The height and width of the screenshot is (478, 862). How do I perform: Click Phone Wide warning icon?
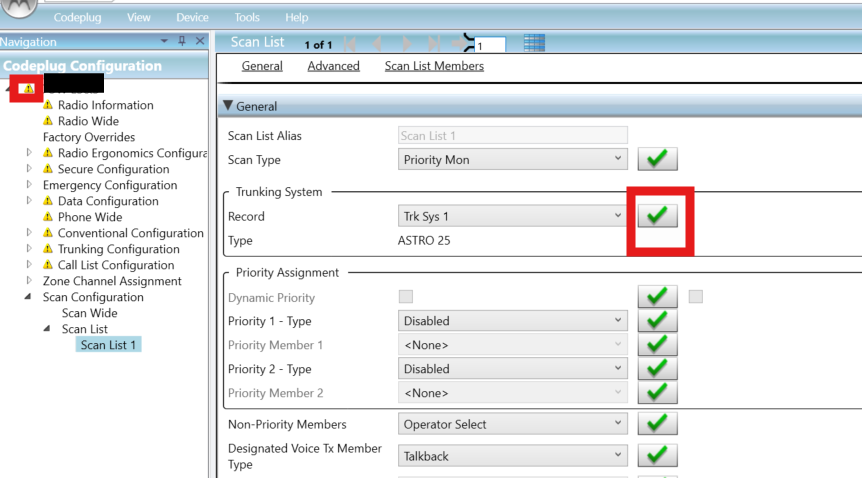tap(48, 217)
